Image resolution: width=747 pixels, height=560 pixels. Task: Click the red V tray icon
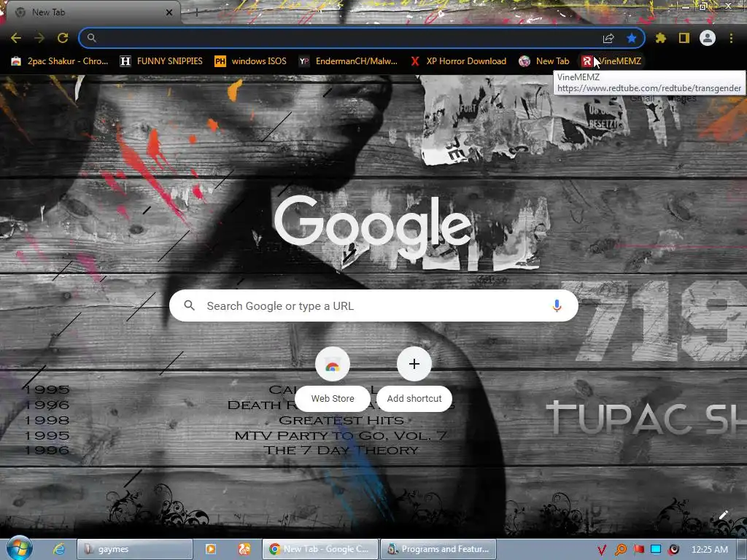pos(602,550)
